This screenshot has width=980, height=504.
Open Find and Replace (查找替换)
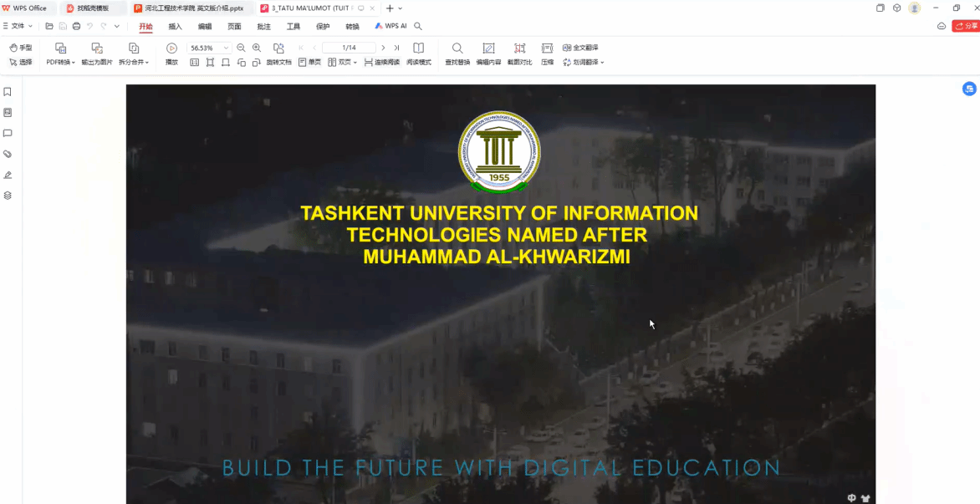457,48
